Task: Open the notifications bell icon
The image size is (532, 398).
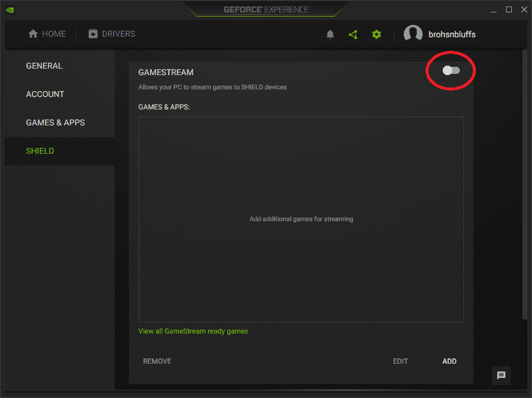Action: tap(330, 34)
